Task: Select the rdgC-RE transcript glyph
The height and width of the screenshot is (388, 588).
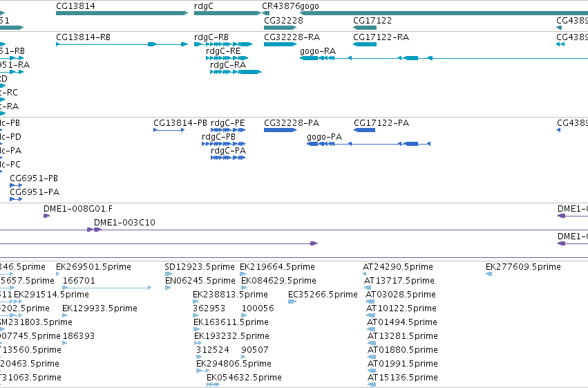Action: tap(227, 58)
